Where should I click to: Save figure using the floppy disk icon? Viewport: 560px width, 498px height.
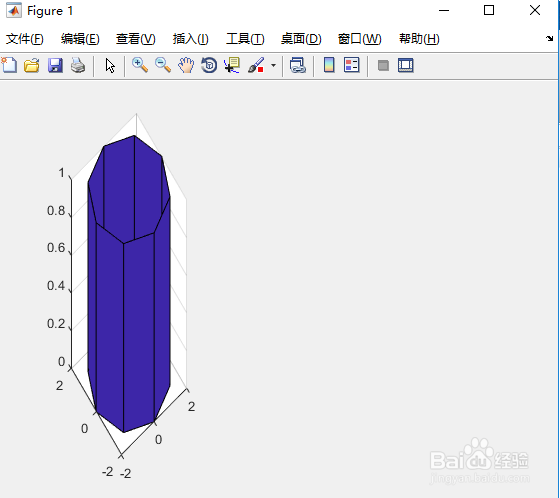55,66
